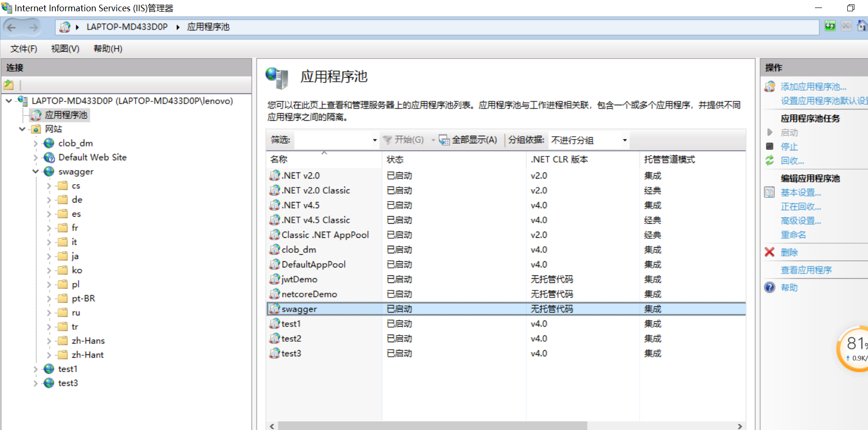Image resolution: width=868 pixels, height=430 pixels.
Task: Open the 筛选 filter dropdown
Action: pyautogui.click(x=375, y=140)
